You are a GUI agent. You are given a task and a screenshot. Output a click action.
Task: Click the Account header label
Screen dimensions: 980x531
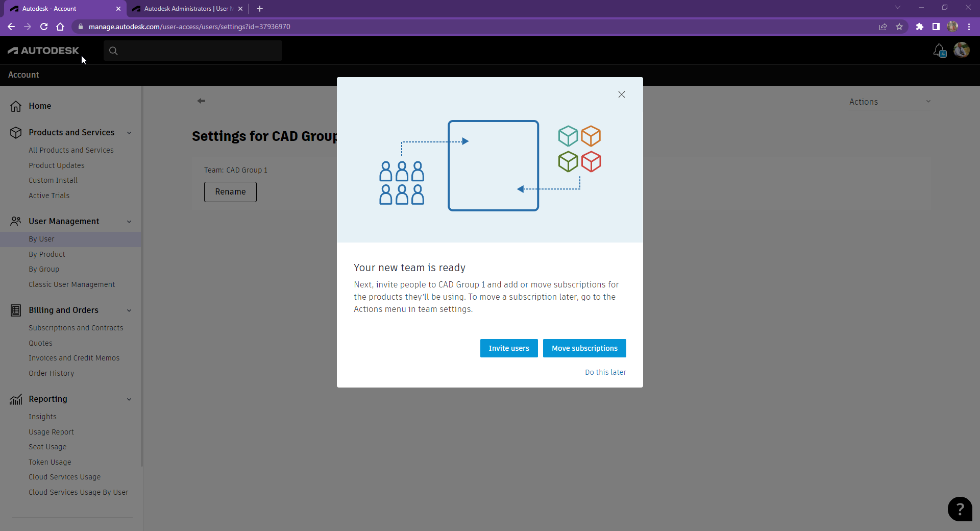[23, 75]
